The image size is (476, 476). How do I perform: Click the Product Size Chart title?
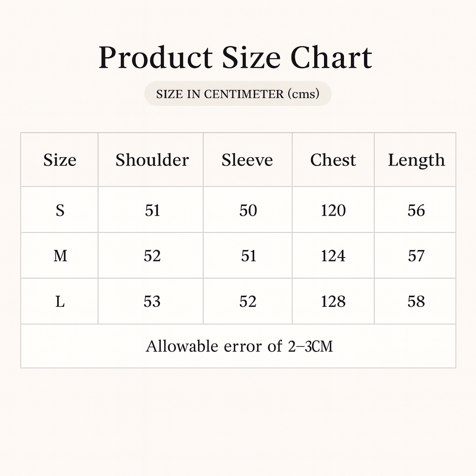pos(235,58)
